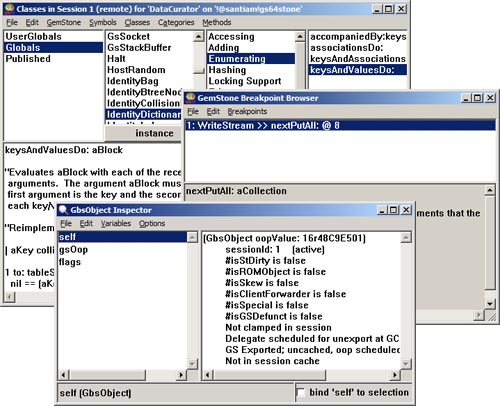This screenshot has height=406, width=500.
Task: Click the Classes window title bar icon
Action: point(9,8)
